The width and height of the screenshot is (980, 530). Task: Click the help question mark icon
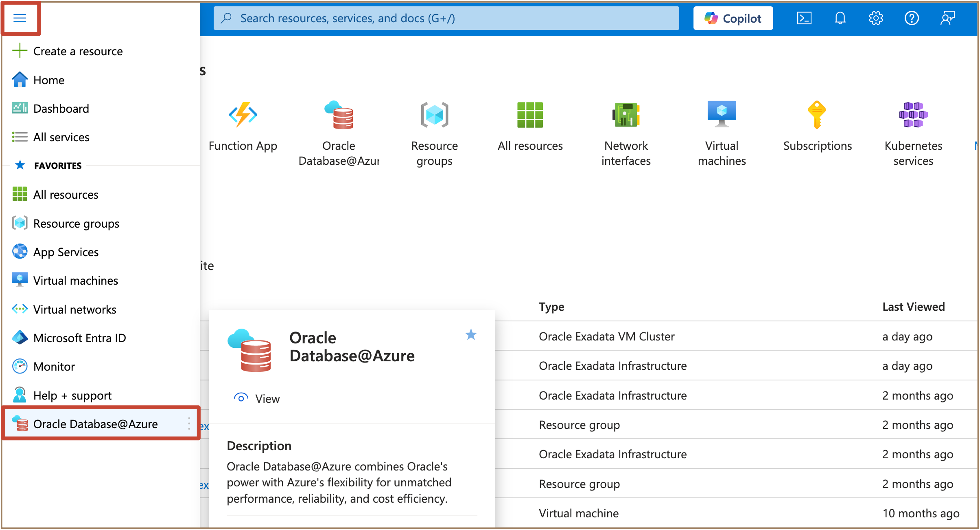(x=912, y=18)
